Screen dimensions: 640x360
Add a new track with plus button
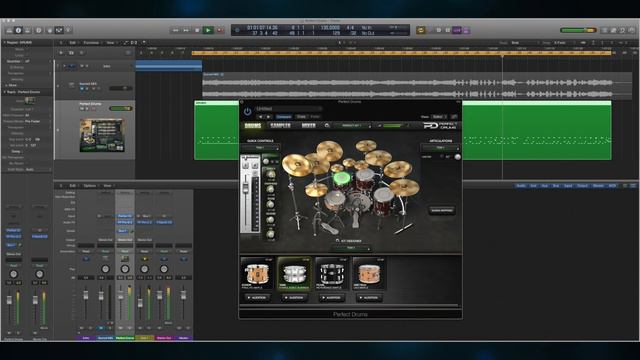(x=61, y=53)
